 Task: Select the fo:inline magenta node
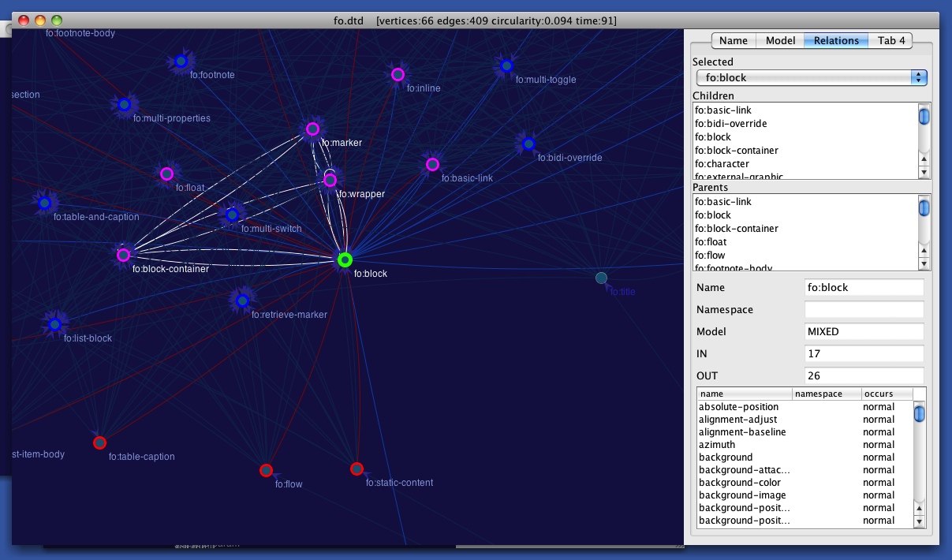[398, 74]
